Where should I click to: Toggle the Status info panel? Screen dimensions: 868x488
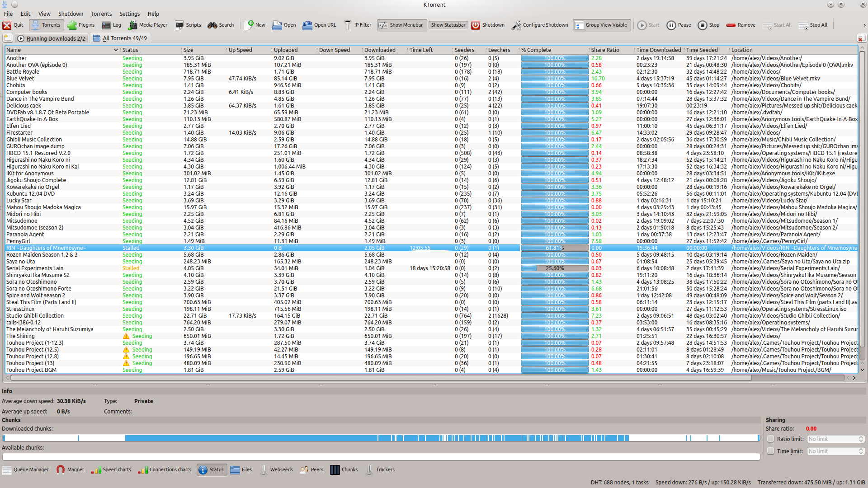[212, 470]
